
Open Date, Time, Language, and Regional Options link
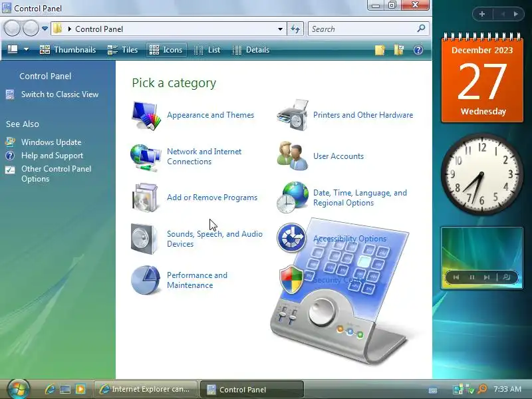tap(360, 198)
